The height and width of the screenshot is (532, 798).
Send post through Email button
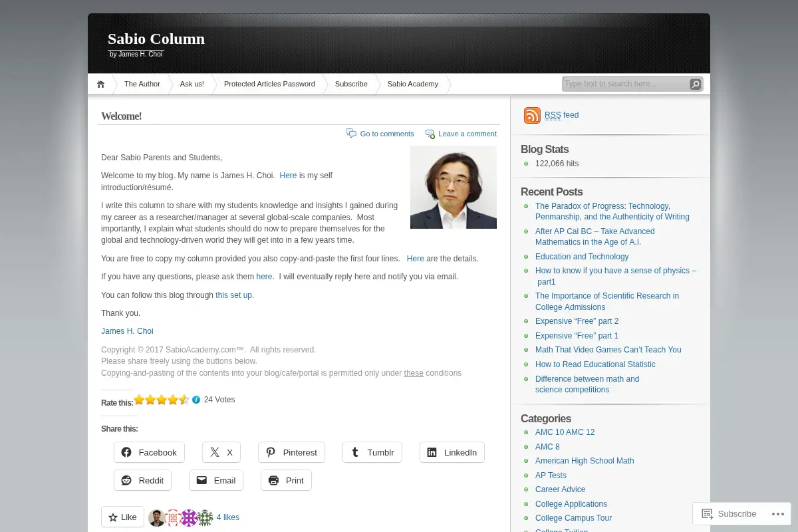tap(215, 480)
